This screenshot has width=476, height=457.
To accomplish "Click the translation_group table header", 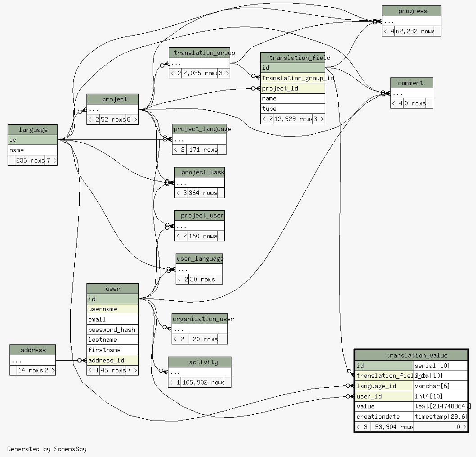I will point(199,53).
